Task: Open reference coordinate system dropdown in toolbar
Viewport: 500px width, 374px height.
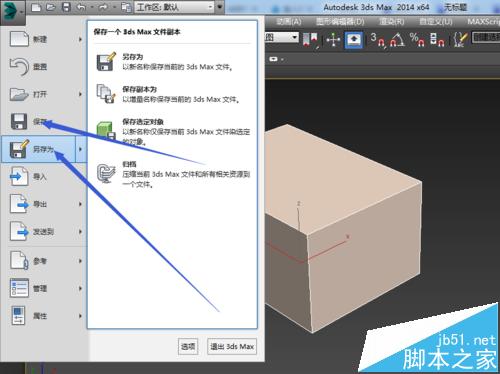Action: pos(282,37)
